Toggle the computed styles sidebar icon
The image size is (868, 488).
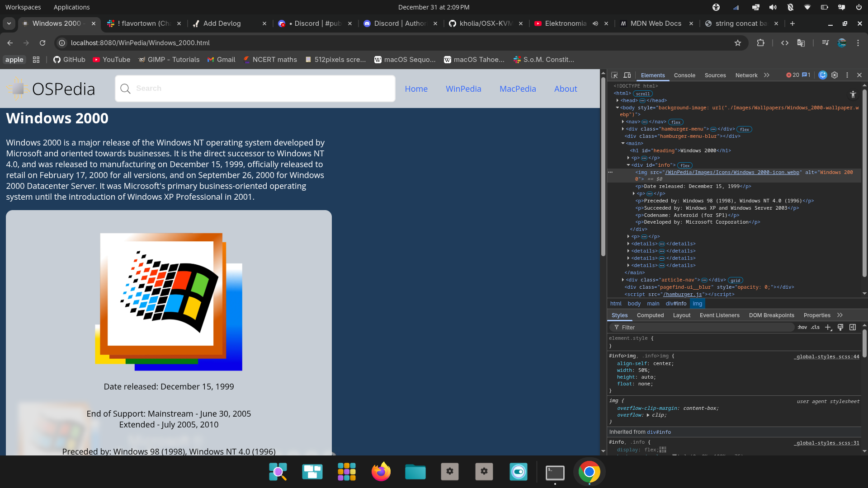tap(853, 327)
